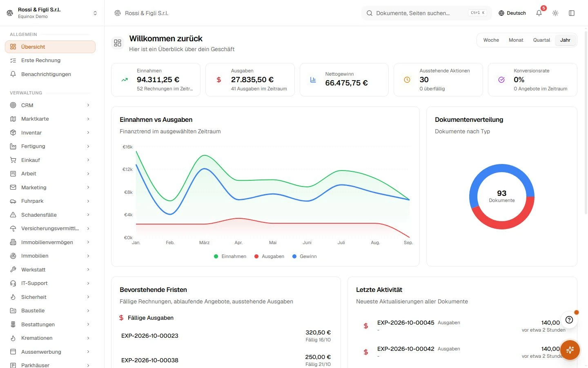The width and height of the screenshot is (588, 368).
Task: Toggle the sidebar panel layout icon
Action: click(572, 13)
